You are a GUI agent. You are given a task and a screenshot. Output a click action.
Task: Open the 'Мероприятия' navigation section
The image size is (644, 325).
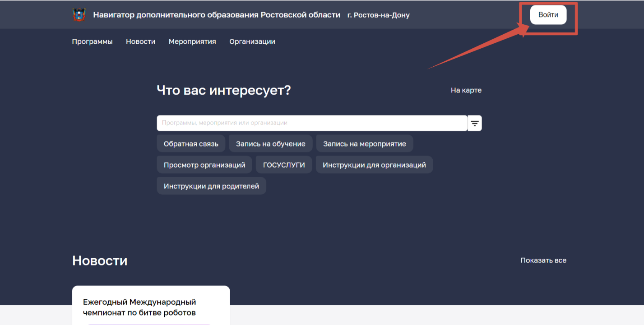point(192,41)
